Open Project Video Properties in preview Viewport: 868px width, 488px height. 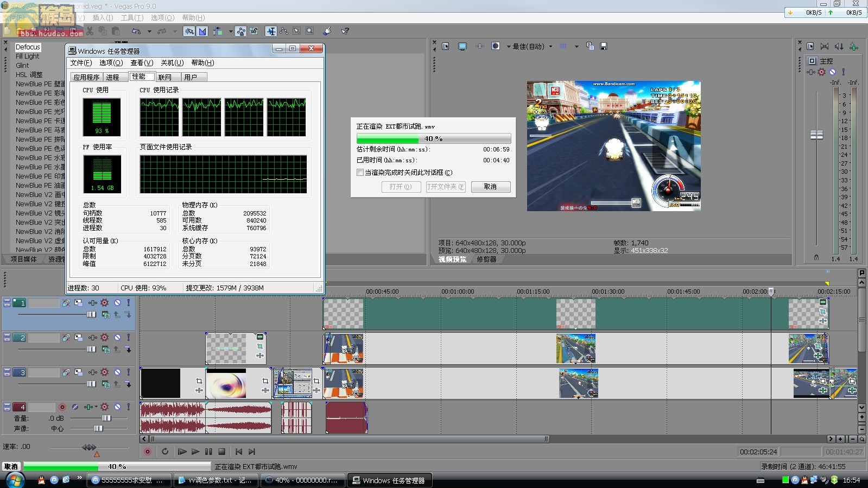(x=446, y=47)
